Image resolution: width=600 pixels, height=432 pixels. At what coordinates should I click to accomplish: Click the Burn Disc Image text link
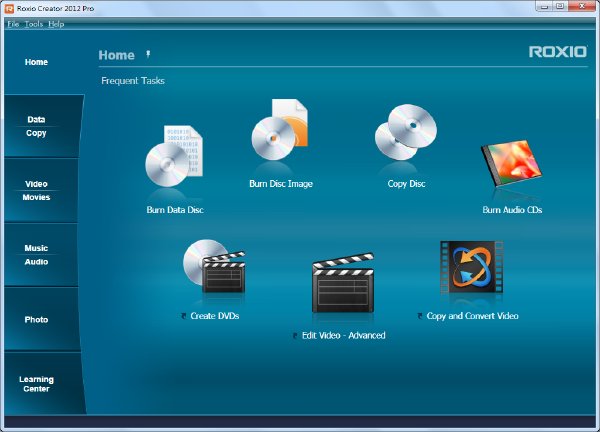pyautogui.click(x=281, y=184)
